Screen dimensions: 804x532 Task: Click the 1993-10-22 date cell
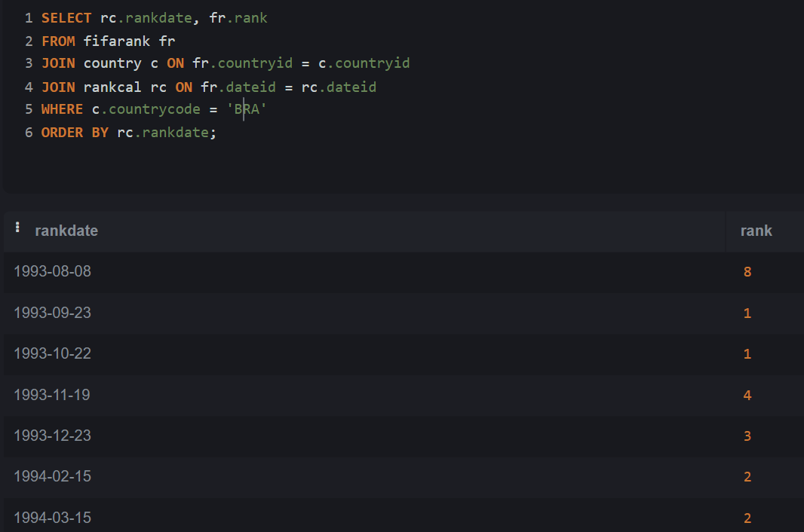[x=52, y=353]
